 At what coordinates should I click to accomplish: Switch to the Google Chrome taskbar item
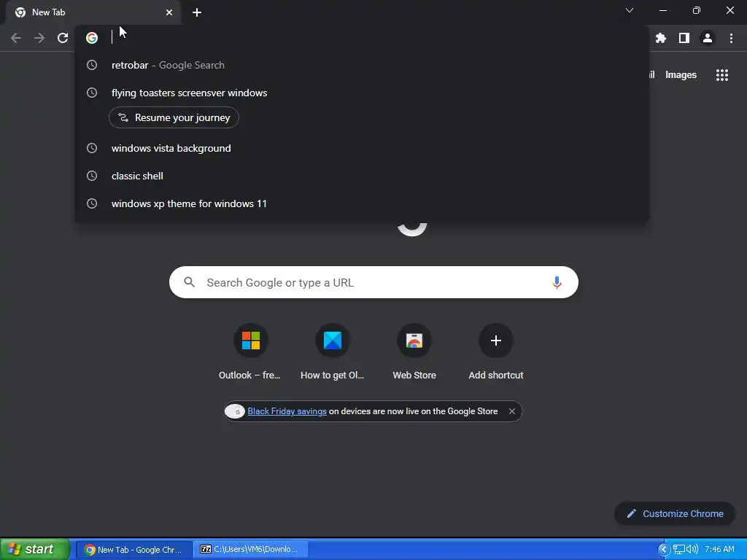point(134,550)
